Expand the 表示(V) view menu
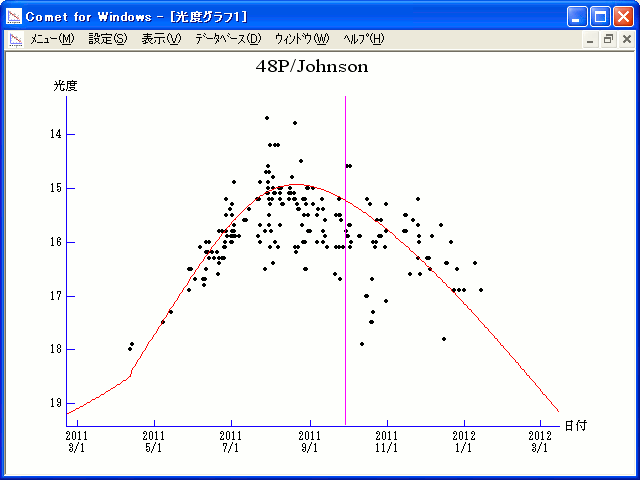The height and width of the screenshot is (480, 640). pyautogui.click(x=161, y=39)
